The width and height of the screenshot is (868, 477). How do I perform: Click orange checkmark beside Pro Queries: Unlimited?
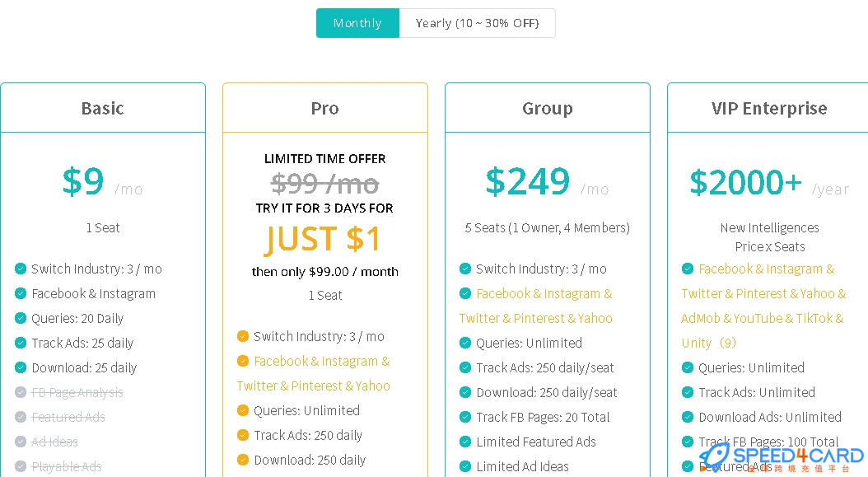coord(242,410)
